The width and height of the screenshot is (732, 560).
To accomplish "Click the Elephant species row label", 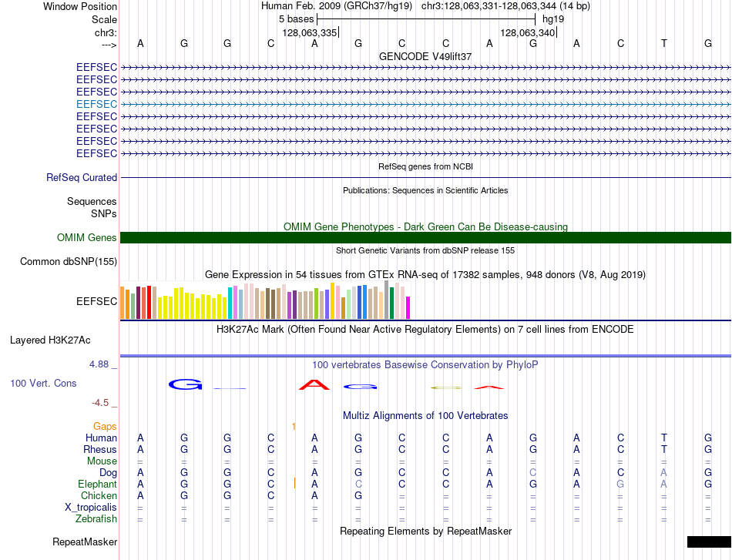I will (98, 484).
